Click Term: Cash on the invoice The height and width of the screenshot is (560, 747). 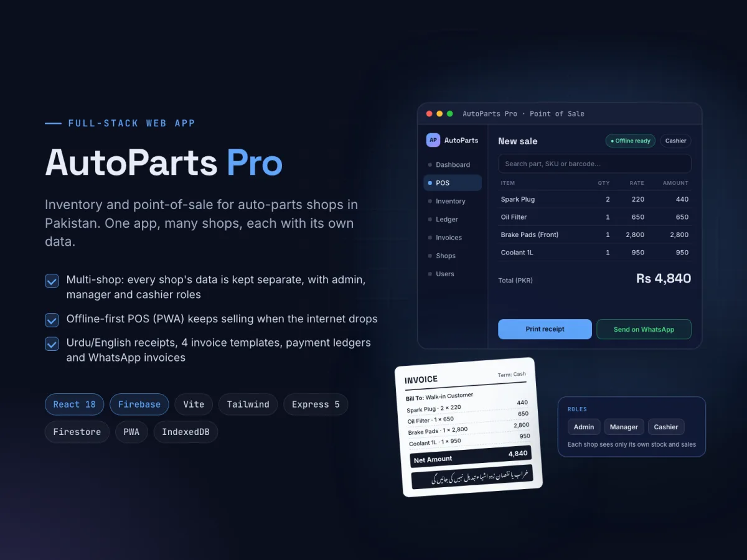[x=512, y=375]
